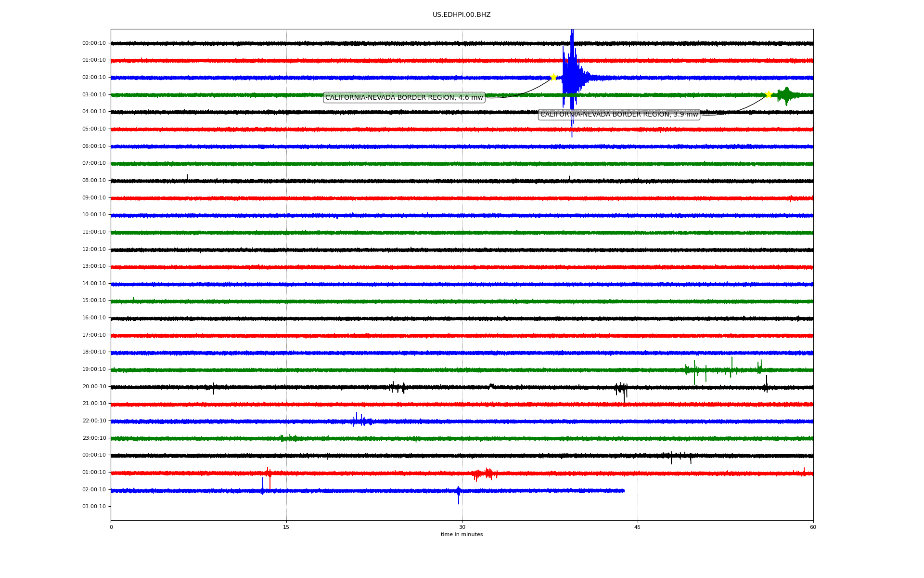Click the 19:00:10 row label
Viewport: 924px width, 578px height.
click(x=94, y=369)
